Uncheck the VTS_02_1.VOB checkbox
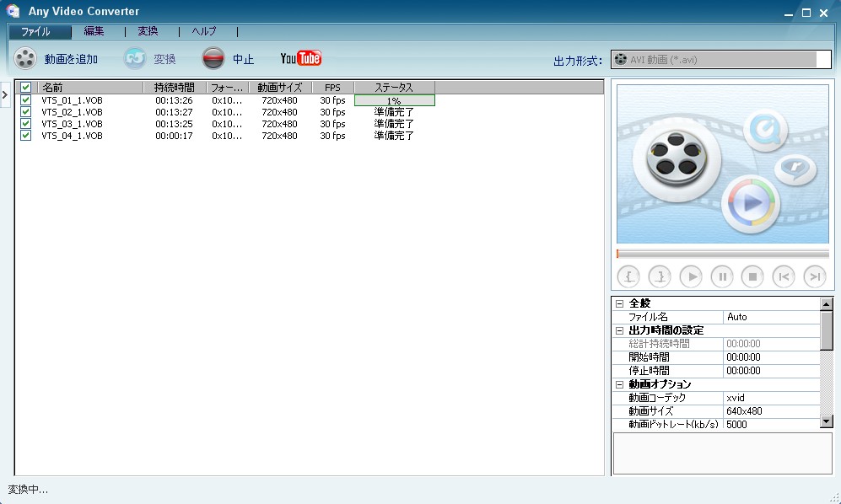This screenshot has height=504, width=841. point(26,112)
